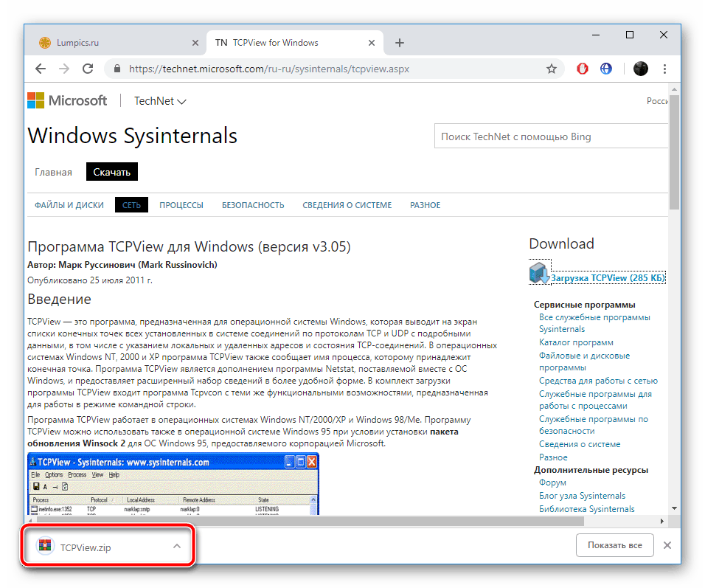Click the Поиск TechNet search field

(551, 136)
